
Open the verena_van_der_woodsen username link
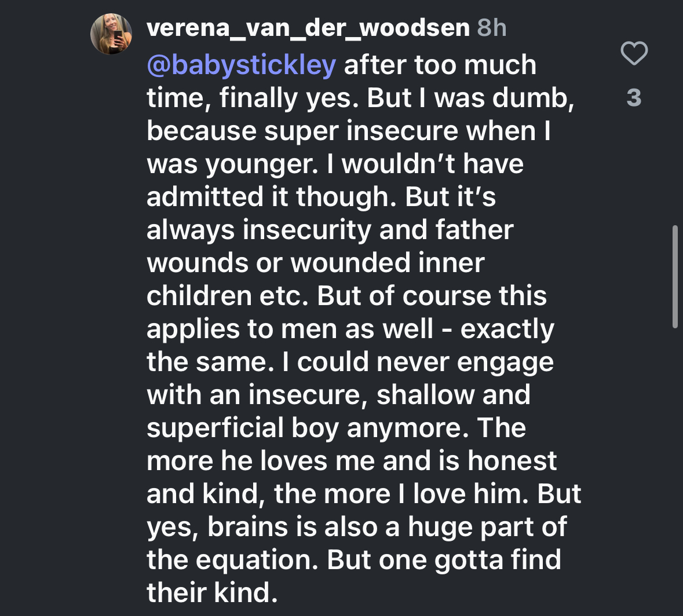(308, 28)
